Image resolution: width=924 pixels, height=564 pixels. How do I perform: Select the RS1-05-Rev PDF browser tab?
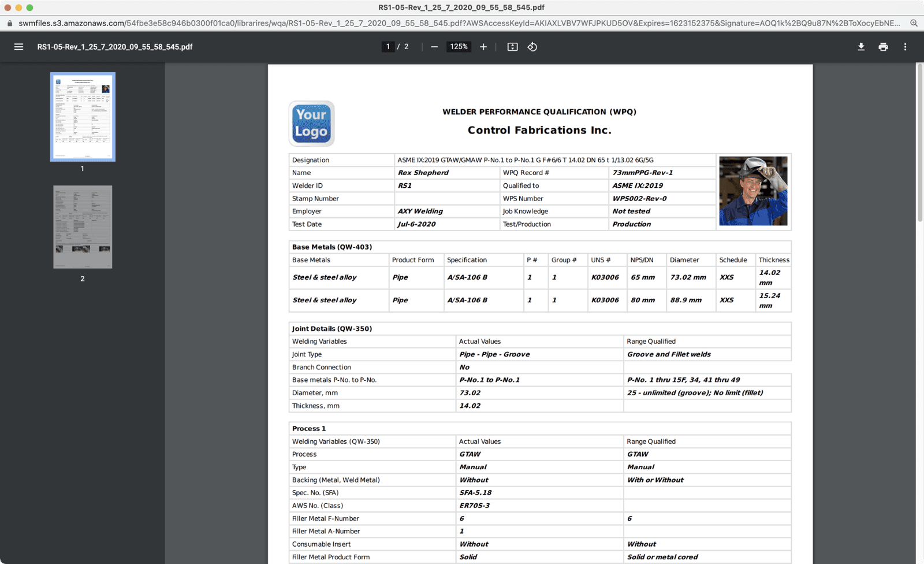coord(462,8)
